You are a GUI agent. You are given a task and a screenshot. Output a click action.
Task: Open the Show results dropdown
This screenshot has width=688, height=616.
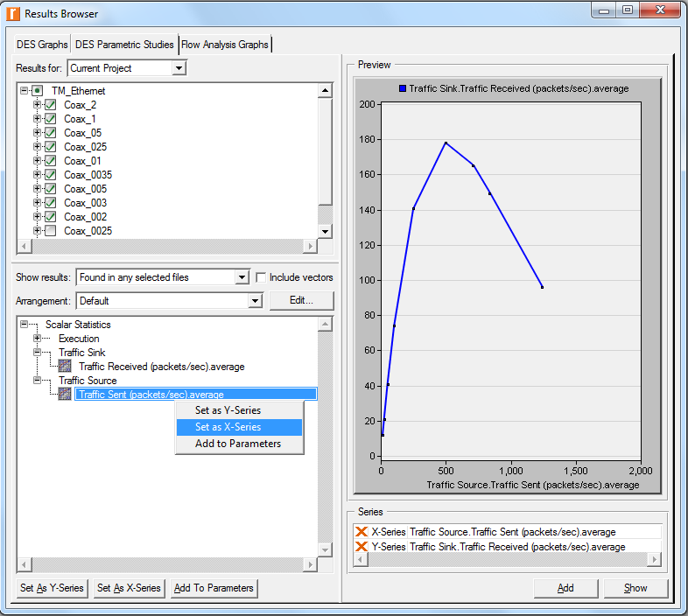tap(242, 277)
